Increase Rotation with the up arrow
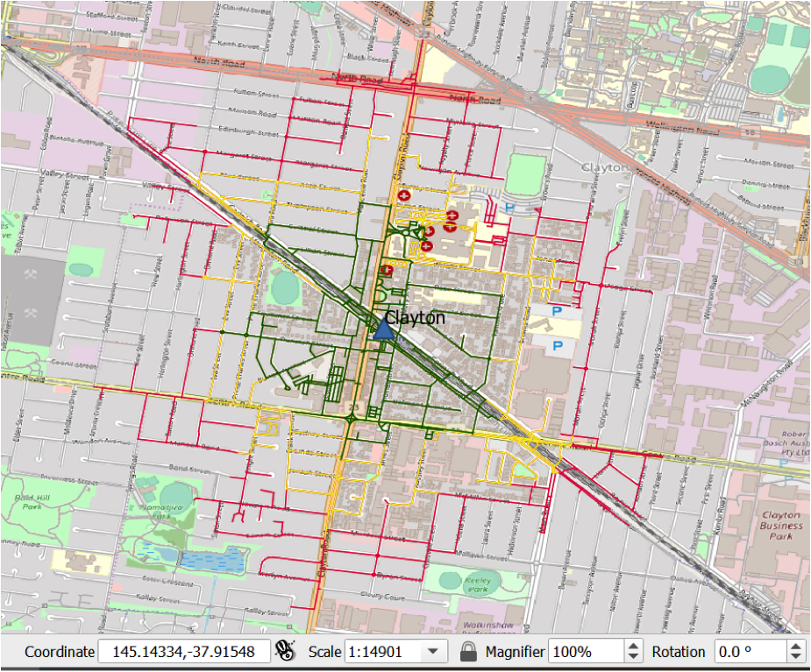Image resolution: width=811 pixels, height=672 pixels. (795, 647)
